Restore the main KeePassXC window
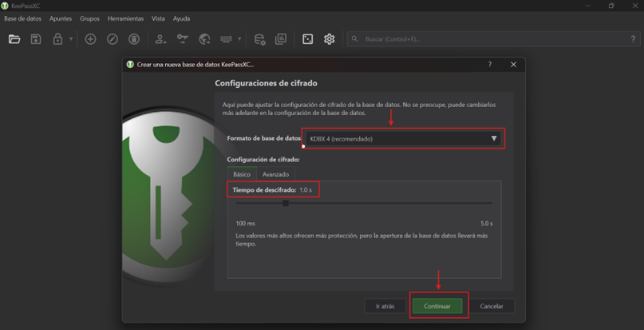This screenshot has width=644, height=330. coord(611,6)
